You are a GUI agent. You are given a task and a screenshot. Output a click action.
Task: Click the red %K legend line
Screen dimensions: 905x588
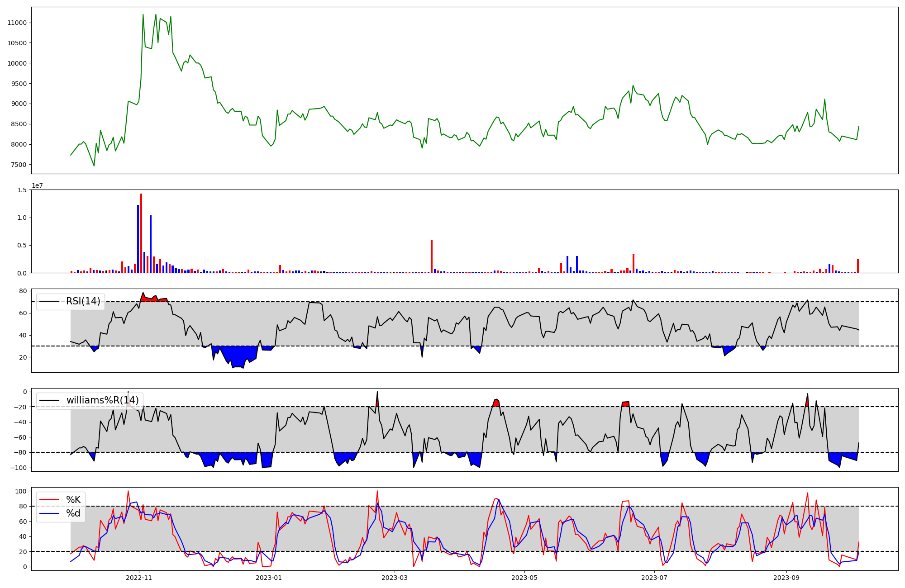[49, 500]
